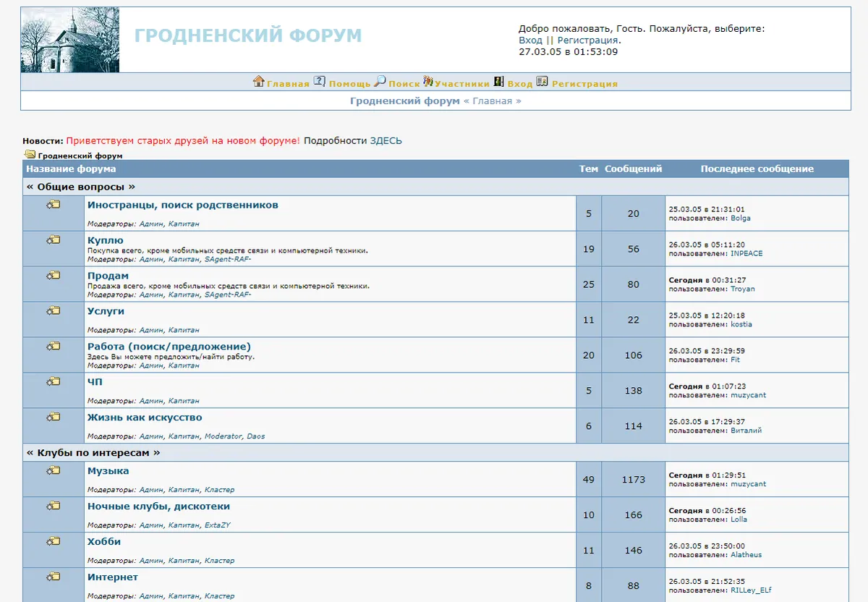The height and width of the screenshot is (602, 868).
Task: Select Помощь in the top navigation
Action: click(349, 82)
